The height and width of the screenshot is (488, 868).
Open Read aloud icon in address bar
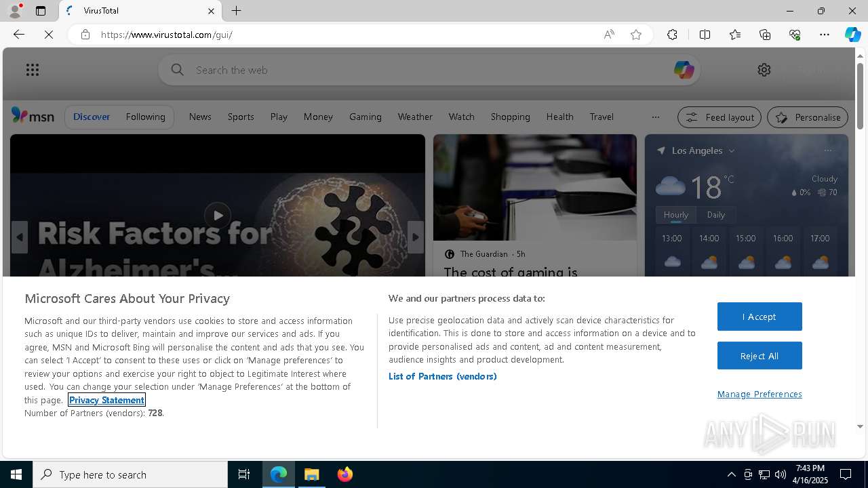click(609, 35)
